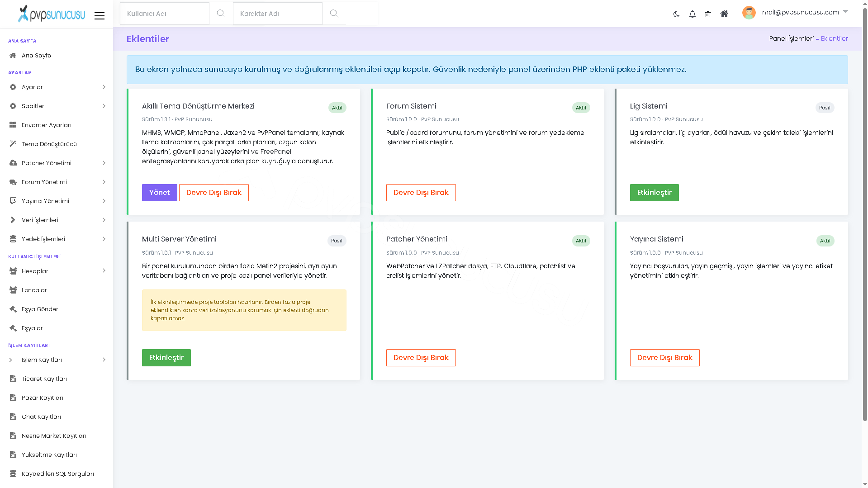The height and width of the screenshot is (488, 868).
Task: Click the pvpsunucusu logo
Action: point(52,14)
